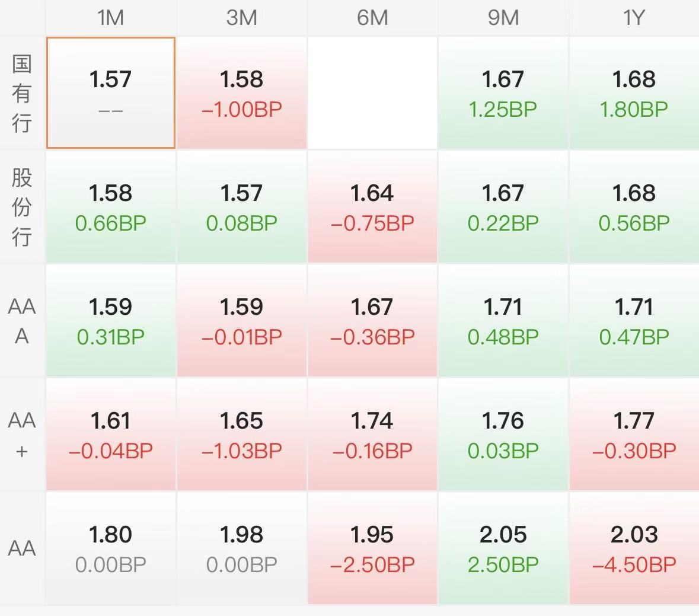The height and width of the screenshot is (616, 699).
Task: Select the AA 1Y cell with -4.50BP
Action: tap(634, 548)
